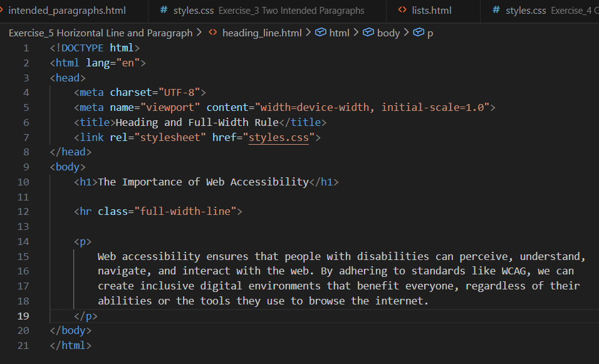Click the CSS hash icon on Exercise_4 styles.css tab

(496, 11)
